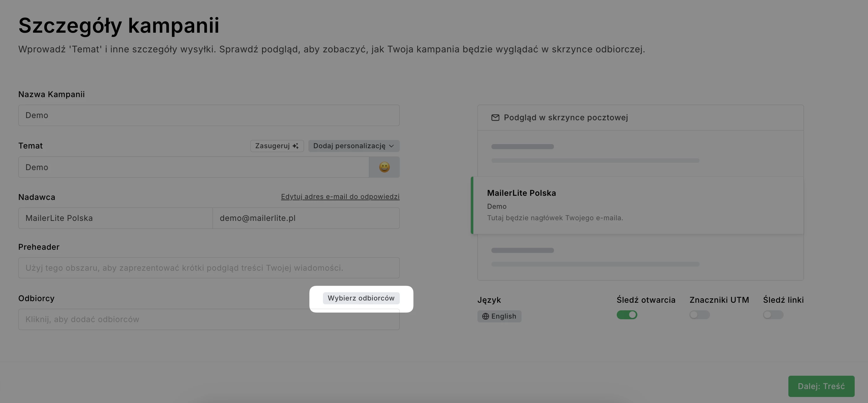Click into the Temat subject field
The image size is (868, 403).
pos(194,167)
